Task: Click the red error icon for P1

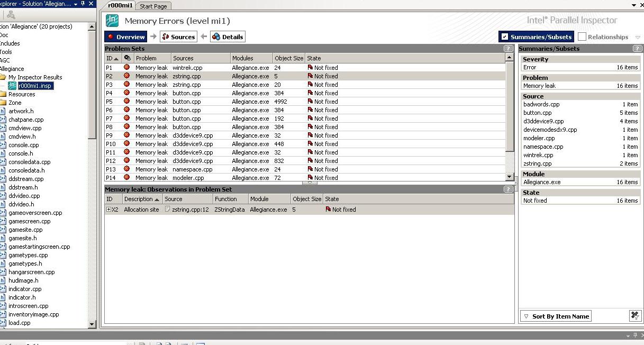Action: point(126,67)
